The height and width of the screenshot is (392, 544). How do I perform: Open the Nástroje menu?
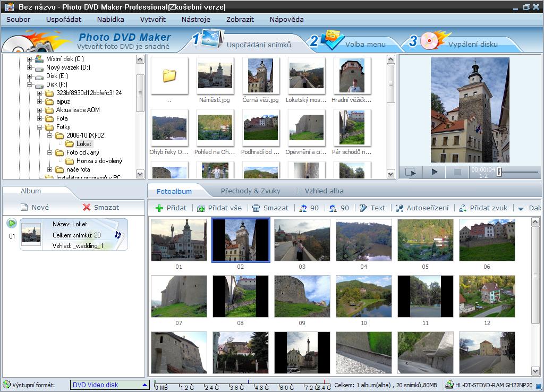pos(195,20)
